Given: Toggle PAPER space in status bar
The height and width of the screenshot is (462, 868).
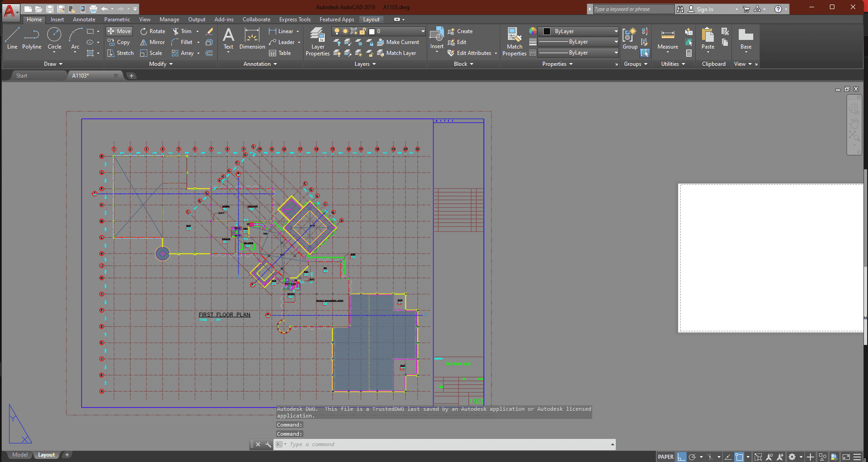Looking at the screenshot, I should coord(665,457).
